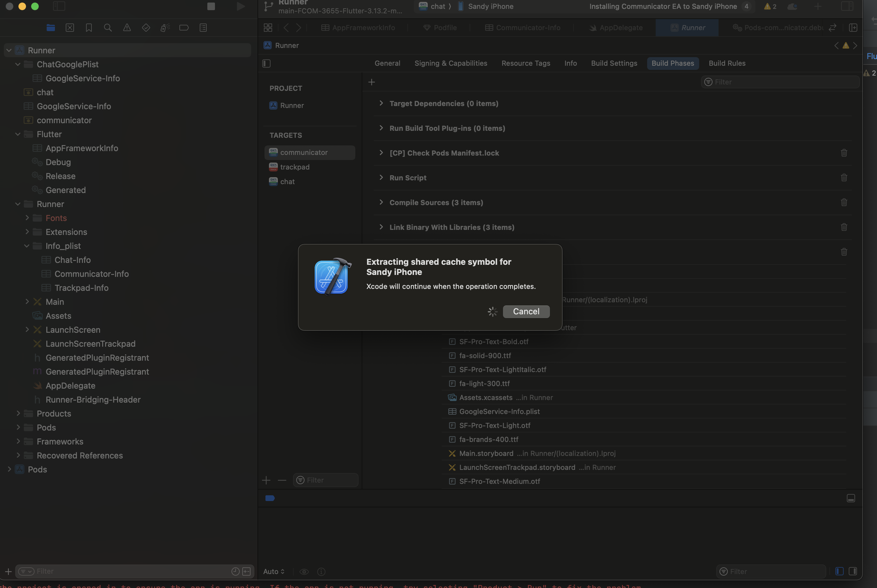Image resolution: width=877 pixels, height=588 pixels.
Task: Open the Auto variables scope dropdown
Action: (274, 571)
